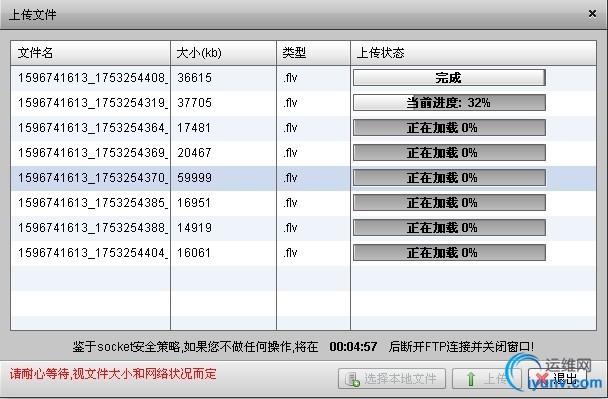
Task: Click the 上传 button with green arrow
Action: tap(487, 378)
